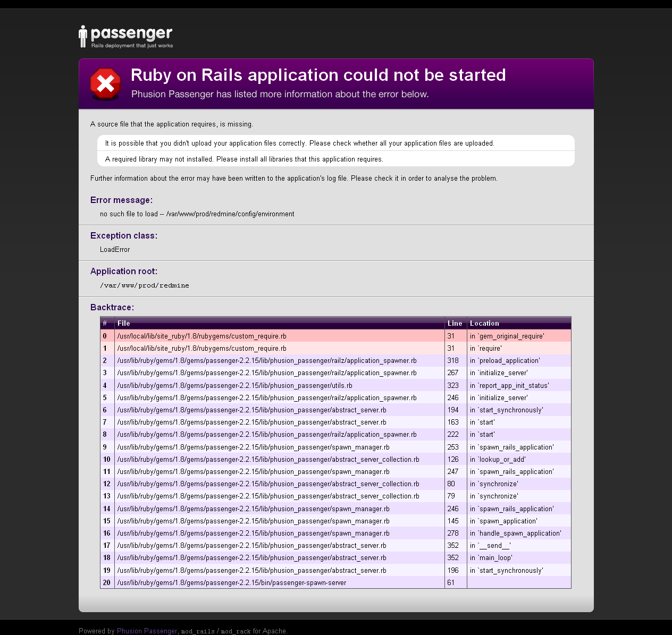Click location `spawn_application' in row 15
Viewport: 672px width, 635px height.
point(503,521)
